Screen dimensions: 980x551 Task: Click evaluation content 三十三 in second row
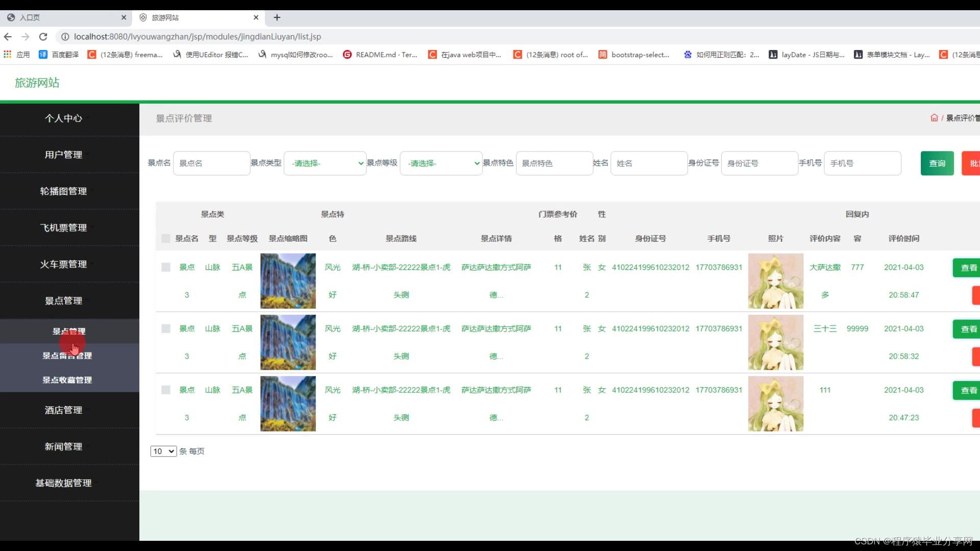click(825, 329)
